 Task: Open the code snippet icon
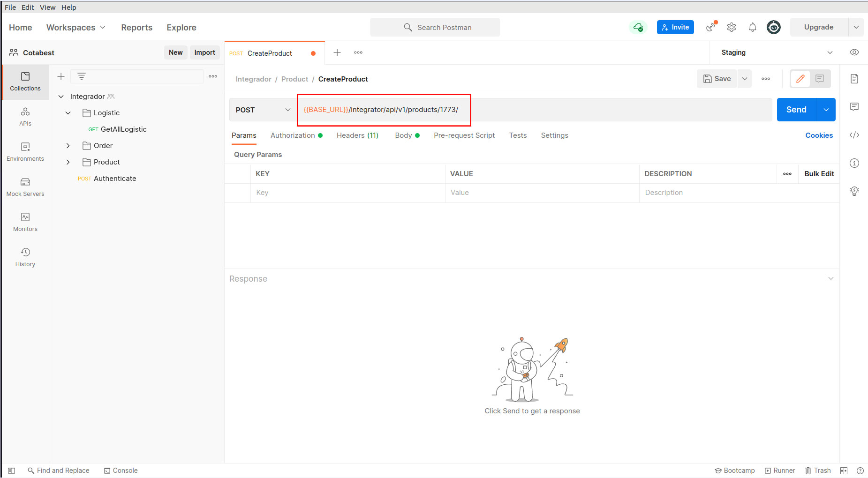pyautogui.click(x=854, y=135)
